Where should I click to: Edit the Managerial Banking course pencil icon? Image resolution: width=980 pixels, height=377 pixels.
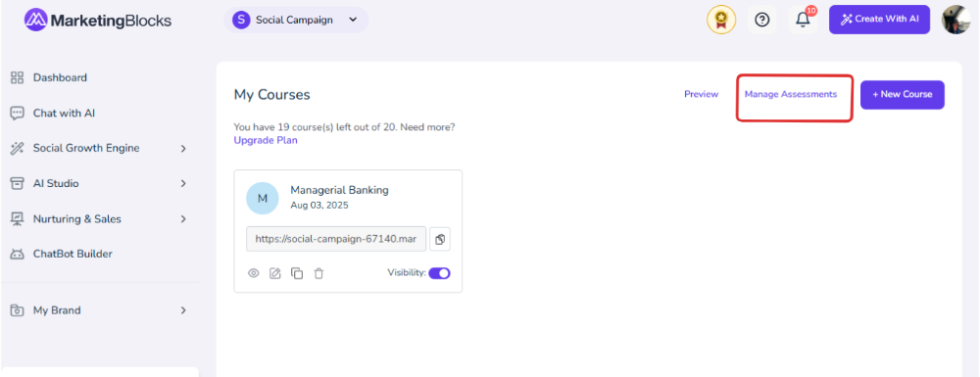(x=275, y=273)
